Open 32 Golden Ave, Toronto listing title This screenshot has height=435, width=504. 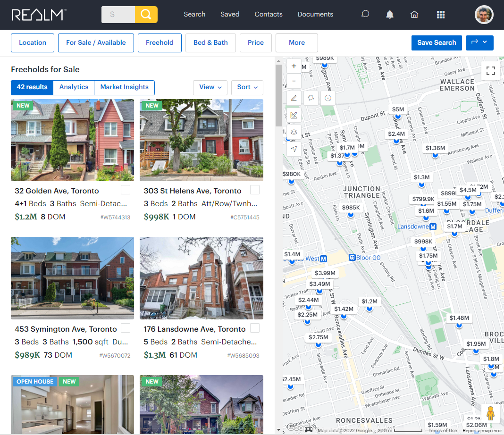point(57,191)
